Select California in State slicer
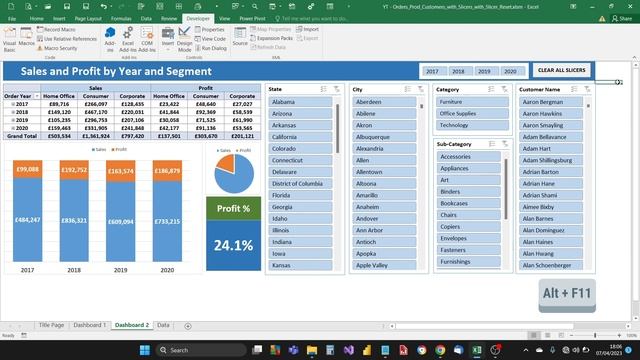 pos(300,137)
